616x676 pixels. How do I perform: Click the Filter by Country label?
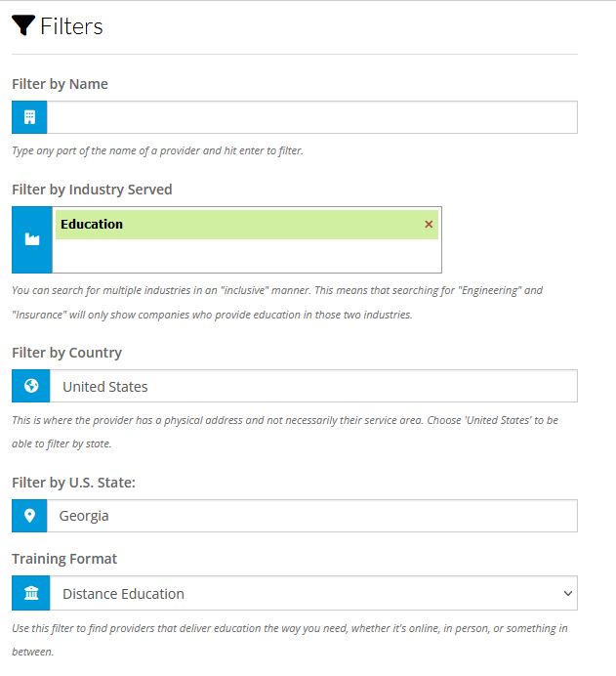pos(66,353)
